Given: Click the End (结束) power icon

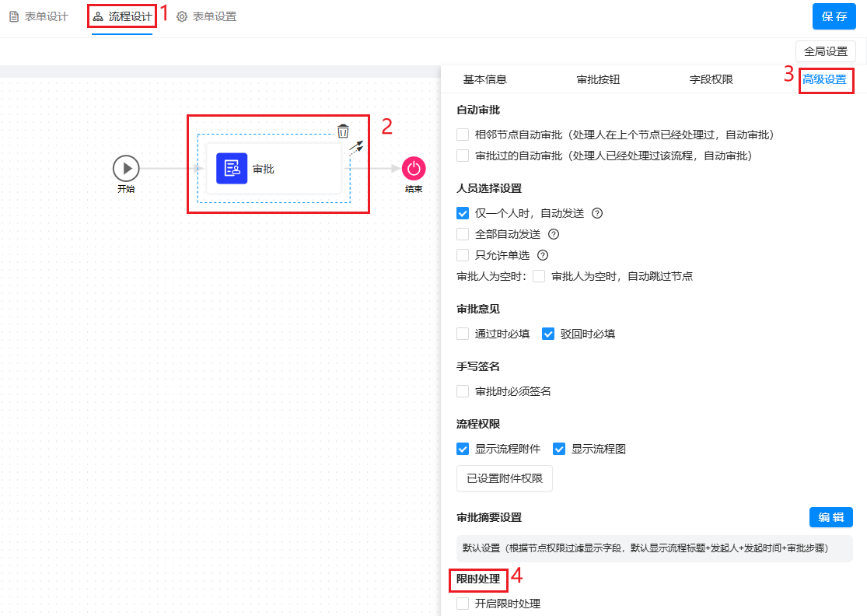Looking at the screenshot, I should click(x=414, y=168).
